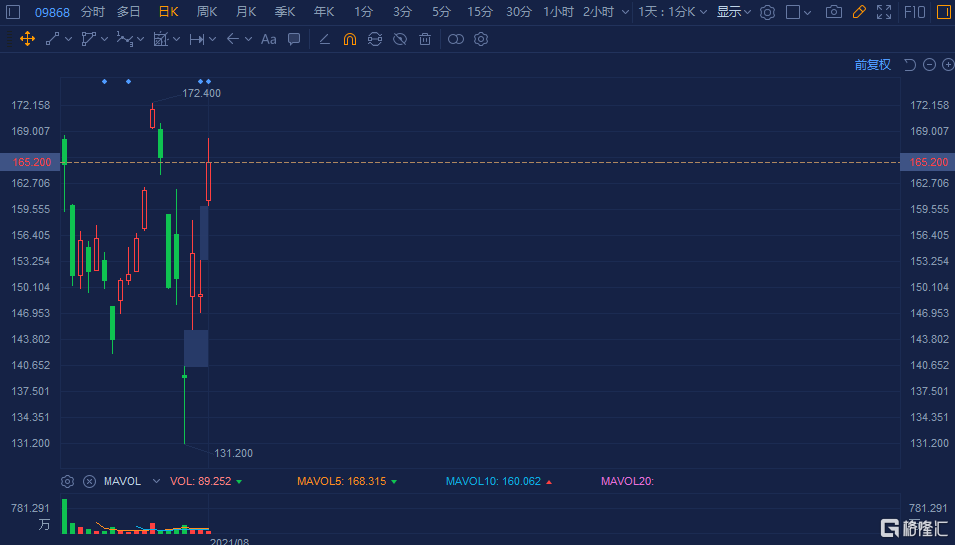The width and height of the screenshot is (955, 545).
Task: Click the zoom out minus icon
Action: 929,65
